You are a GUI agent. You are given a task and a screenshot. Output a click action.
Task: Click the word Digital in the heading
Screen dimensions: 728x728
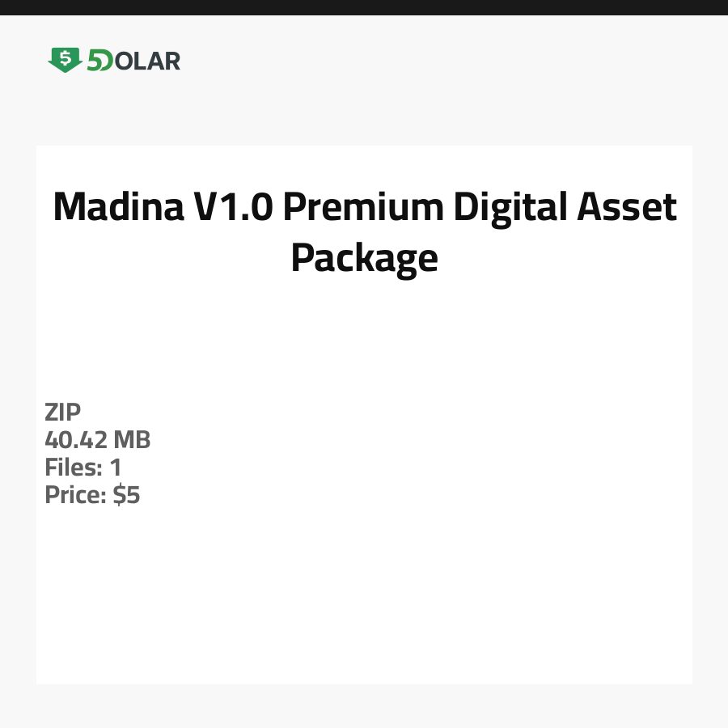pos(497,208)
